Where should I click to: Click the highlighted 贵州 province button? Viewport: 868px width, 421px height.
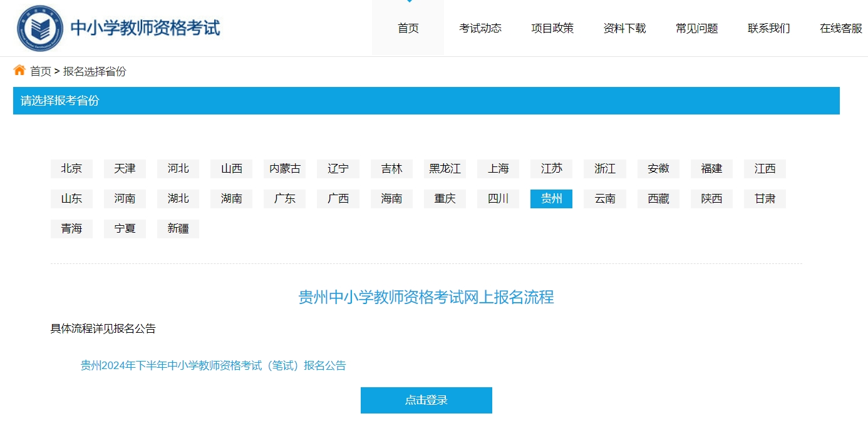tap(551, 199)
